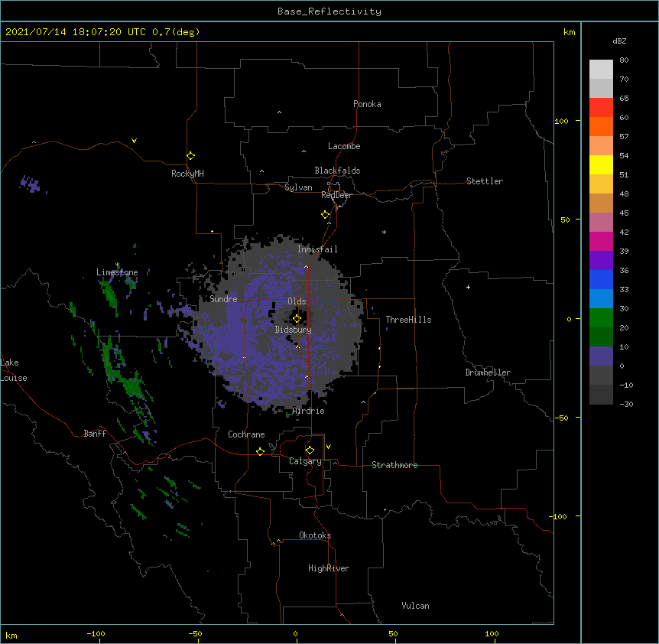Screen dimensions: 659x644
Task: Click the Calgary city label
Action: (305, 461)
